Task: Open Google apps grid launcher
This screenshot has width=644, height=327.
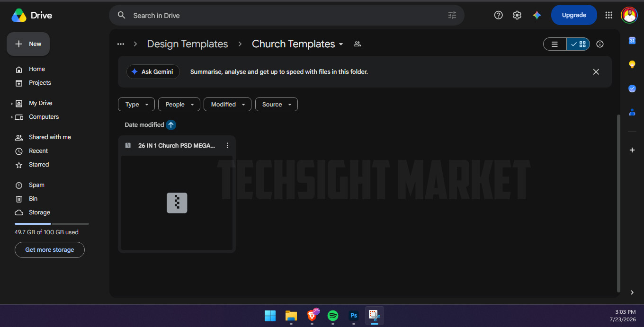Action: coord(609,15)
